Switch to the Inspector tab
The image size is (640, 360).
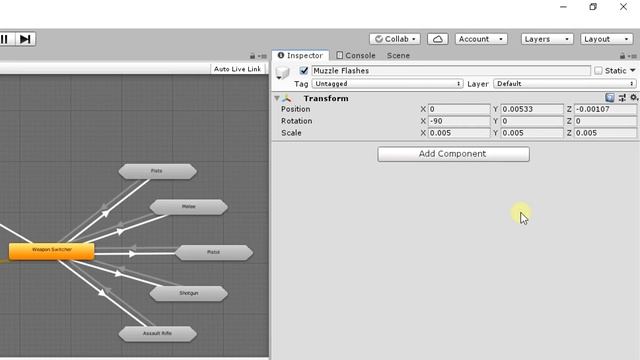point(300,56)
